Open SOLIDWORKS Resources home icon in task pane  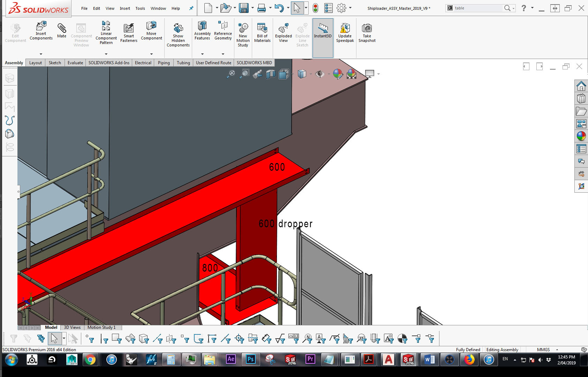(x=581, y=86)
